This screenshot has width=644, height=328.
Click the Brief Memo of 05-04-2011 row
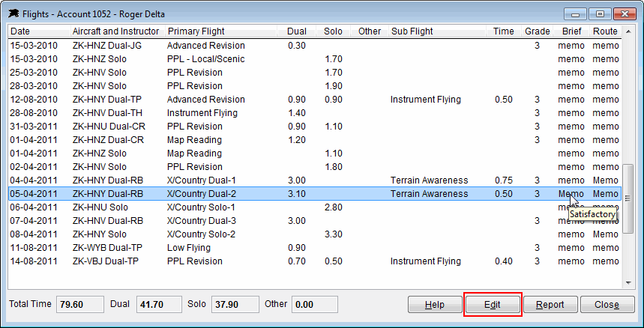coord(571,194)
